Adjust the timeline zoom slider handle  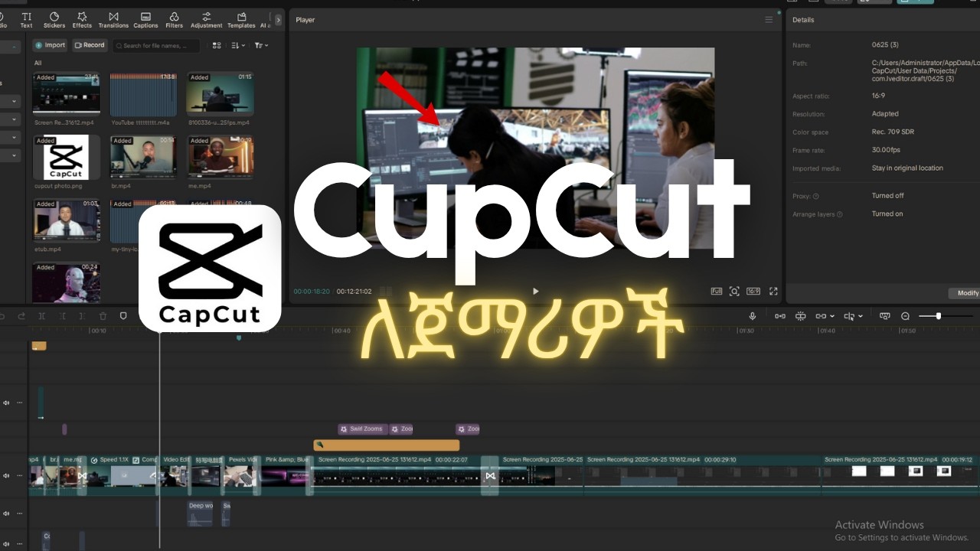click(938, 316)
